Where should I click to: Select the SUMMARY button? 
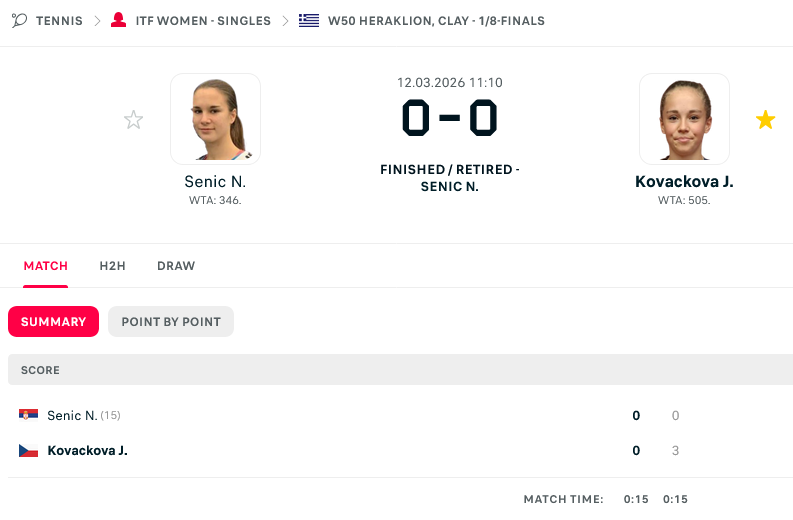coord(54,322)
